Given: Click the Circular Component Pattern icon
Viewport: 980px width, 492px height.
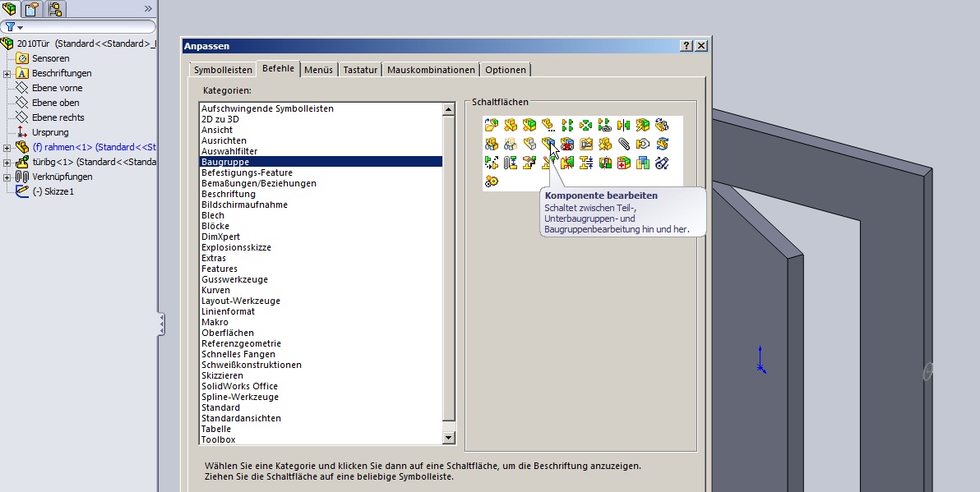Looking at the screenshot, I should point(586,126).
